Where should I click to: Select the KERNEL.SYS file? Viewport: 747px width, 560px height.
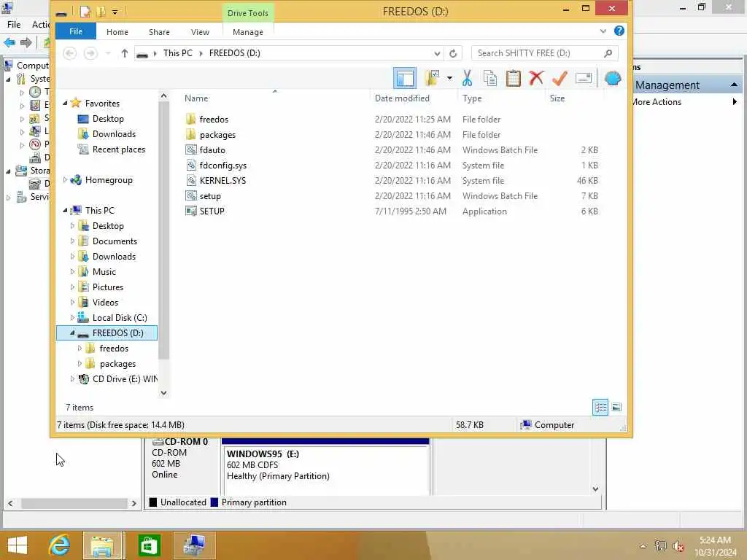222,181
